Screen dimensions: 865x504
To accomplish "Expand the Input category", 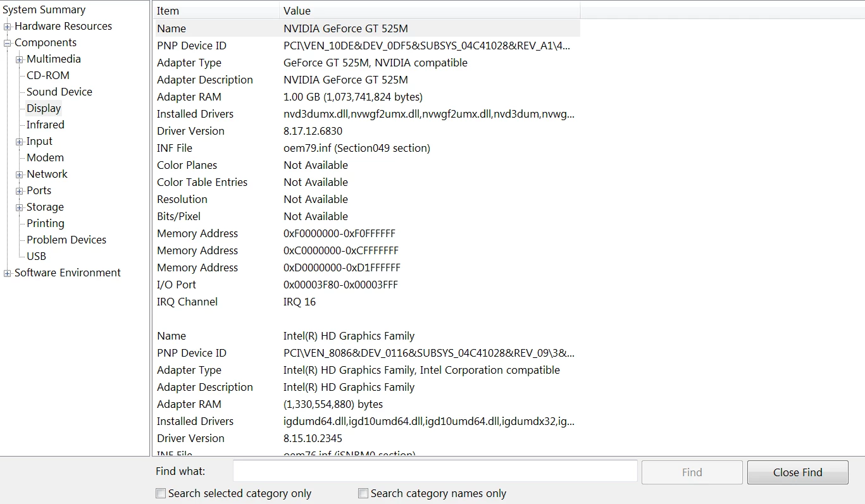I will (x=20, y=142).
